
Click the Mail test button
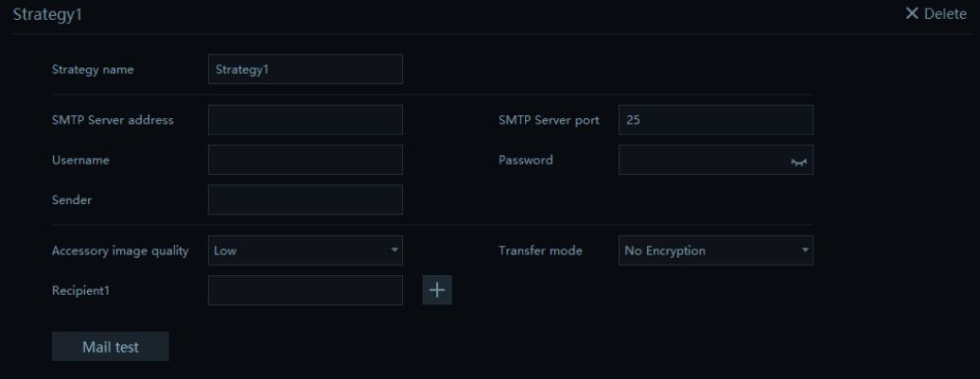click(110, 347)
